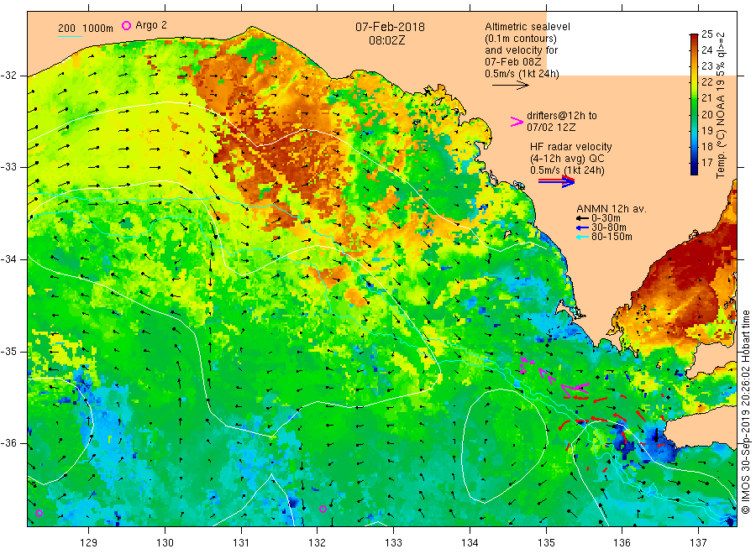Click the cyan 80-150m ANMN arrow symbol

tap(582, 237)
